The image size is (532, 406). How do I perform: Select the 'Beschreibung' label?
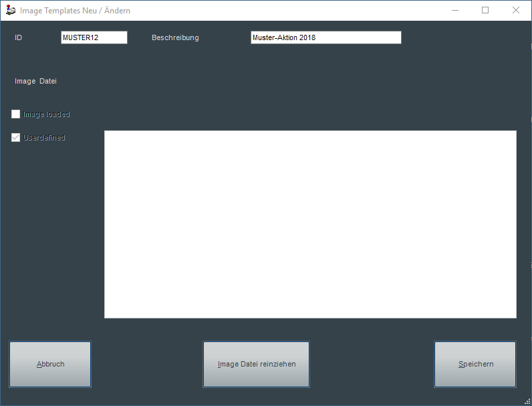(175, 38)
